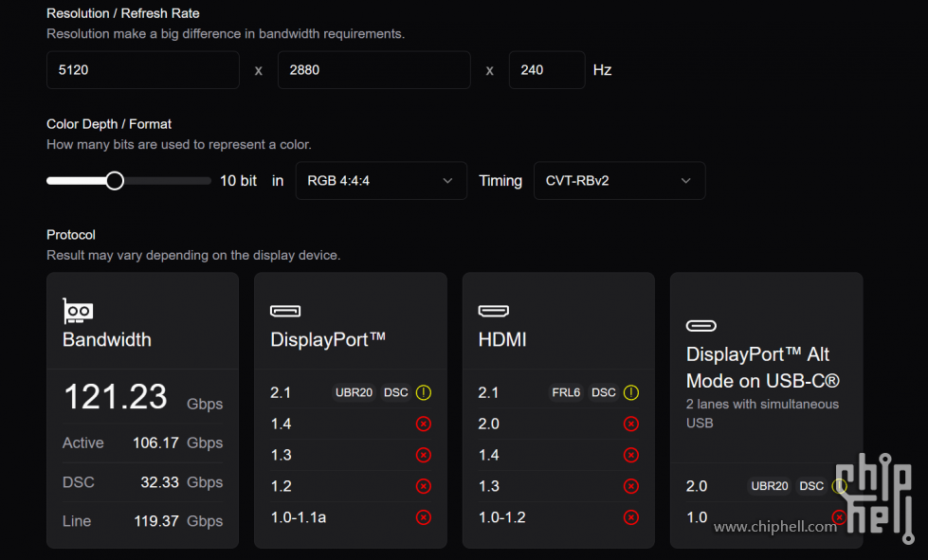Click the yellow warning icon for DisplayPort 2.1
This screenshot has height=560, width=928.
(423, 392)
